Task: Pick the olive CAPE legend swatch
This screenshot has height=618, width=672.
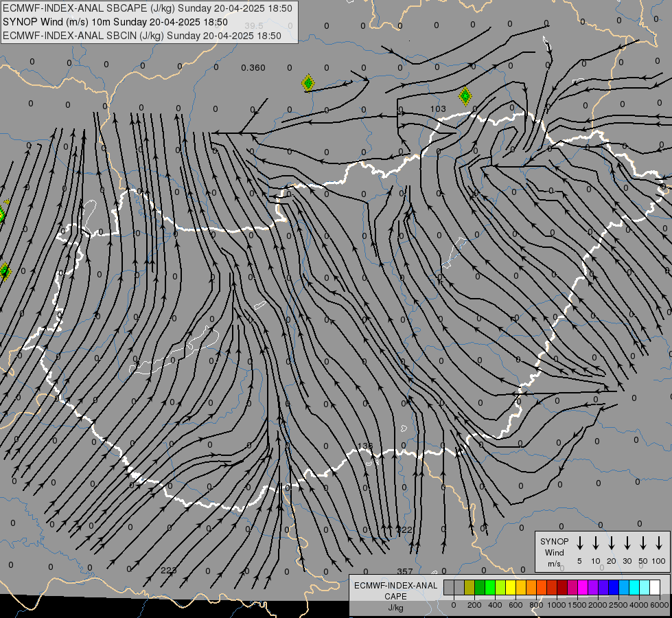Action: (470, 588)
